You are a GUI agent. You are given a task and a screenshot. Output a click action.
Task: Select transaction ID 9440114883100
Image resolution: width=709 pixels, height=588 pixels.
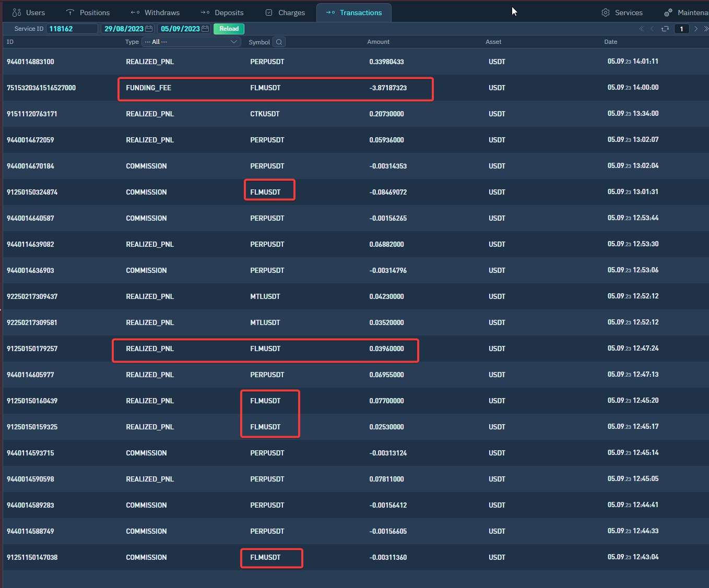(30, 62)
